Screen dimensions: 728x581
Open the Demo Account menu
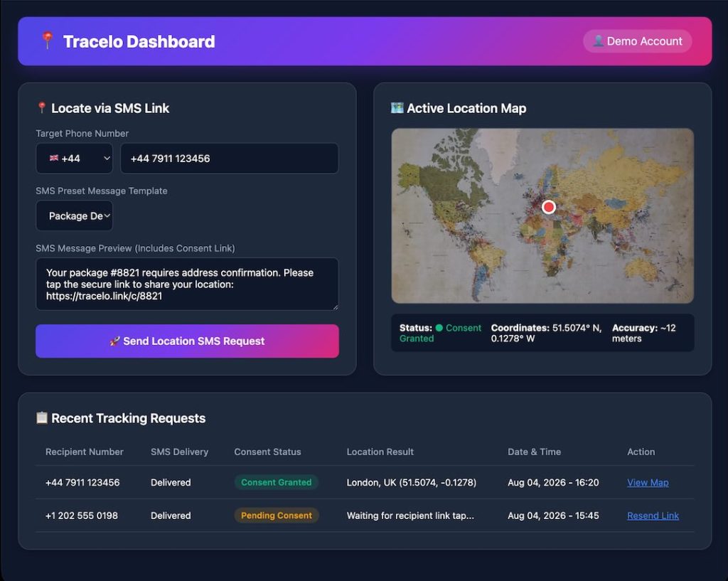click(x=638, y=41)
